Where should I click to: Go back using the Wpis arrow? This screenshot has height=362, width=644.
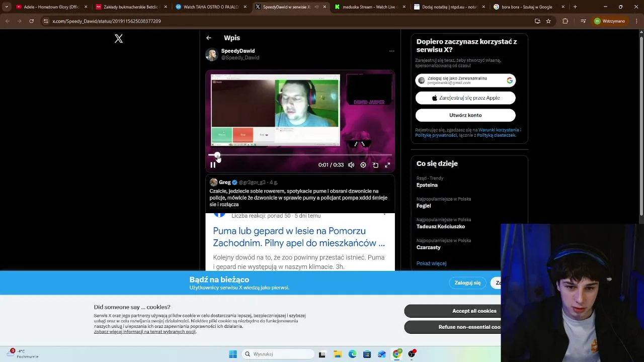coord(208,38)
